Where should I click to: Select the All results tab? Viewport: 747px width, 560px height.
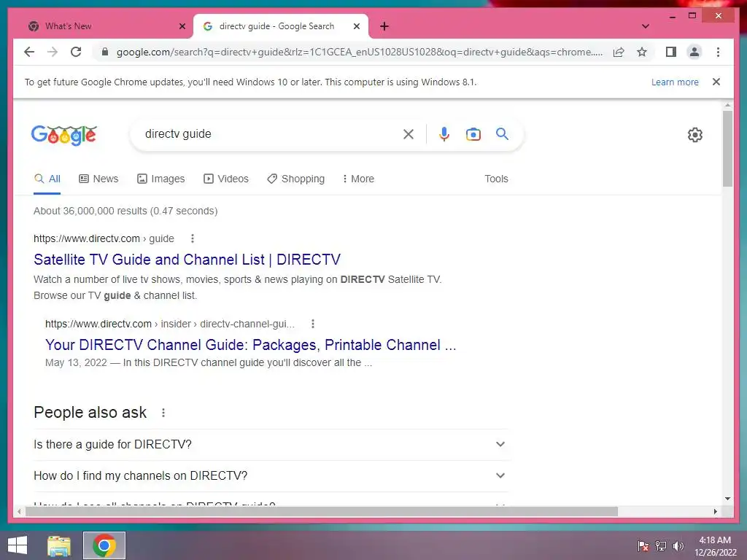click(x=47, y=179)
